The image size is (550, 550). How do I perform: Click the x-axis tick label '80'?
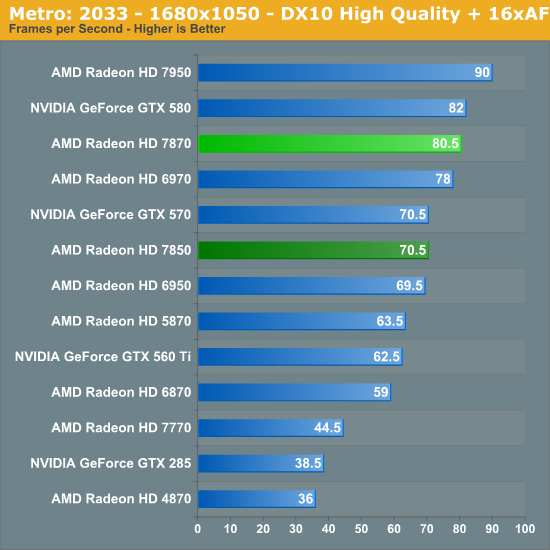[460, 529]
